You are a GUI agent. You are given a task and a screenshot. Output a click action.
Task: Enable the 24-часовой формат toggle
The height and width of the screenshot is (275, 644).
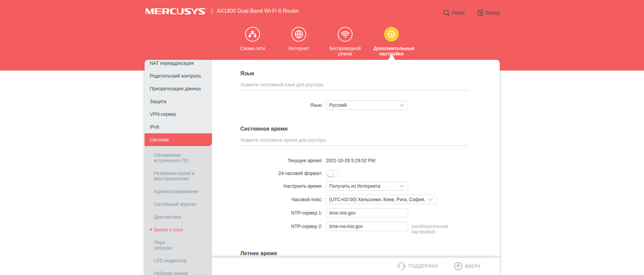[332, 173]
